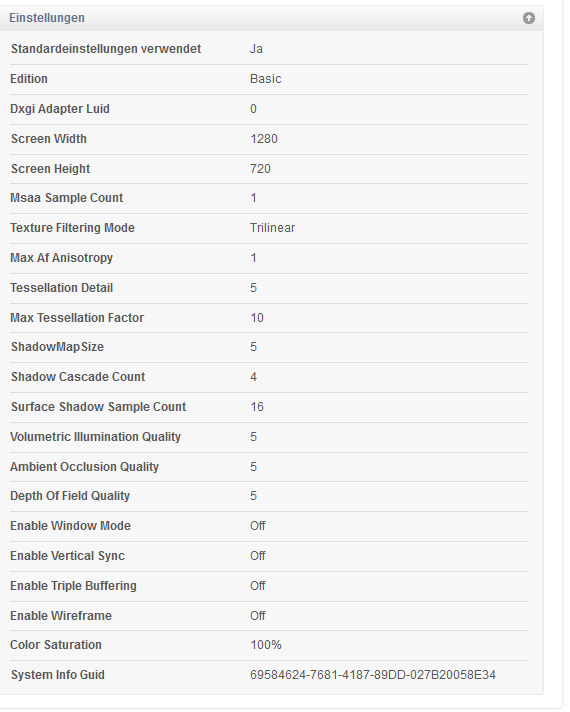570x712 pixels.
Task: Click the Enable Wireframe Off value
Action: click(258, 616)
